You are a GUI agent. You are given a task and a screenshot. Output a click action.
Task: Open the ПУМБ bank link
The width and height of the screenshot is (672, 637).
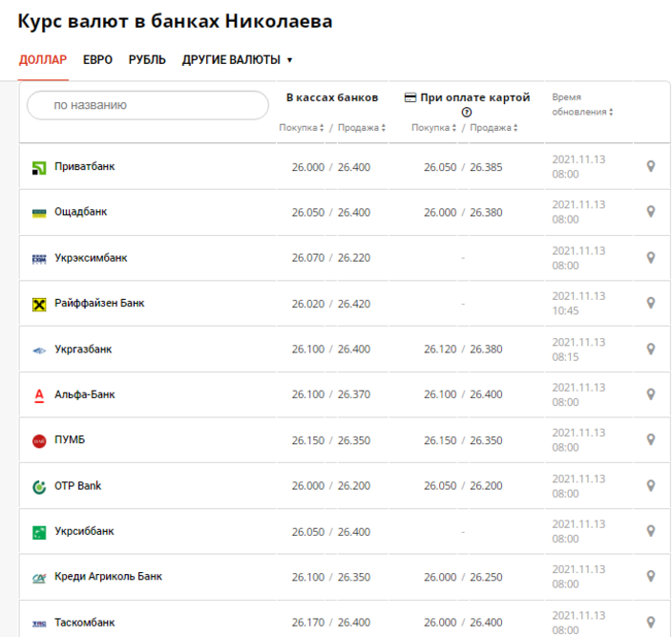pyautogui.click(x=70, y=440)
